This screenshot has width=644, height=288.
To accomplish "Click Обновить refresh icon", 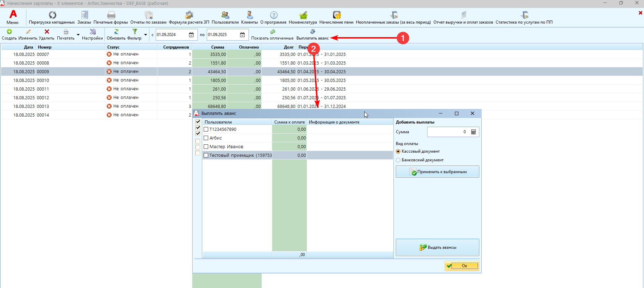I will (x=116, y=32).
